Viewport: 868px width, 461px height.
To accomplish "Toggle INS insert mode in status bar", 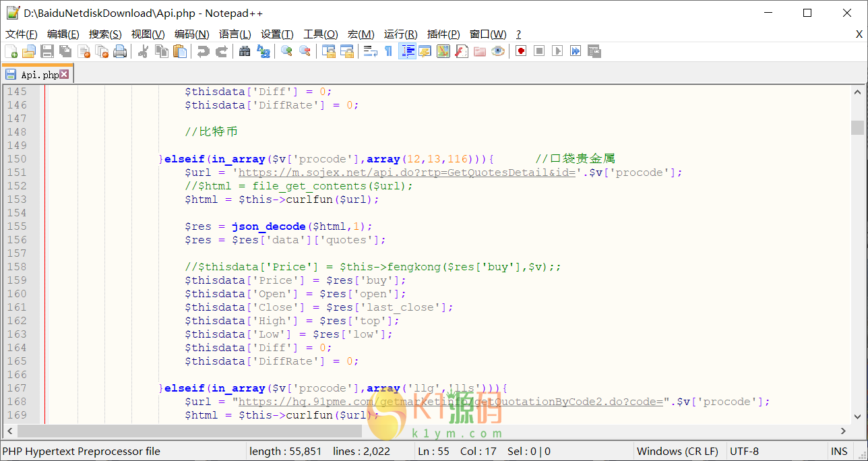I will (839, 452).
